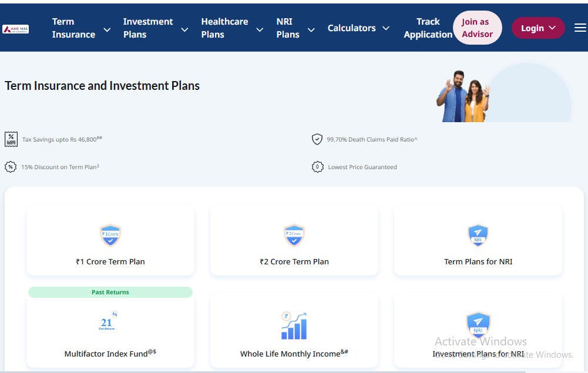Click the 'Lowest Price Guaranteed' text
Viewport: 588px width, 373px height.
(x=362, y=167)
